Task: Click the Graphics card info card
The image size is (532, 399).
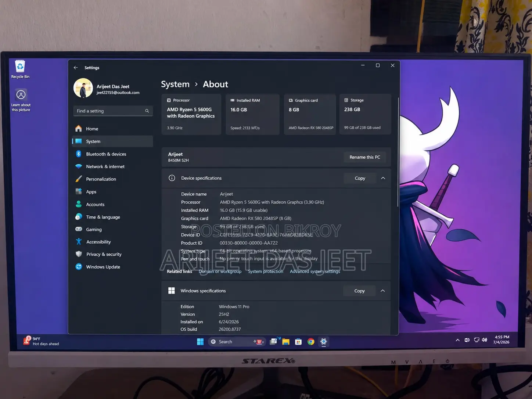Action: (310, 114)
